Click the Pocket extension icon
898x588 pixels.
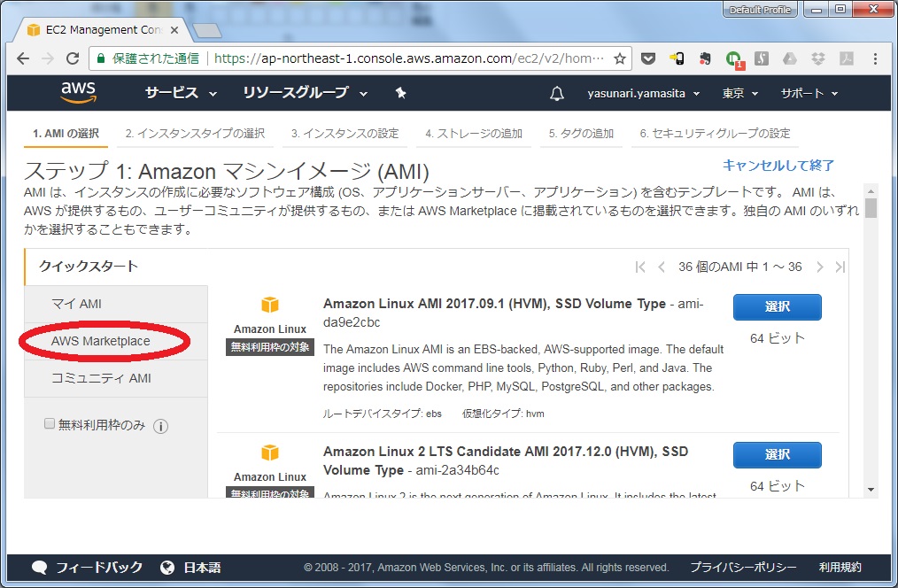pyautogui.click(x=648, y=58)
